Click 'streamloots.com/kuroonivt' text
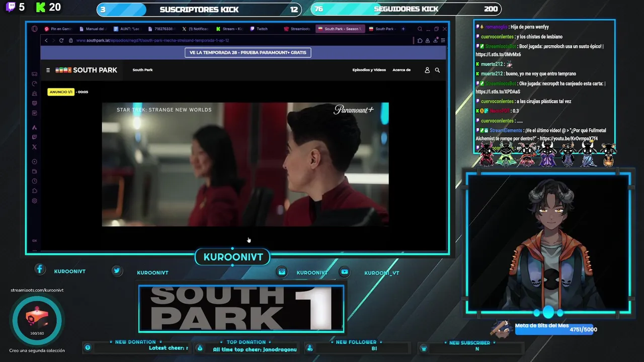Viewport: 644px width, 362px height. (37, 290)
